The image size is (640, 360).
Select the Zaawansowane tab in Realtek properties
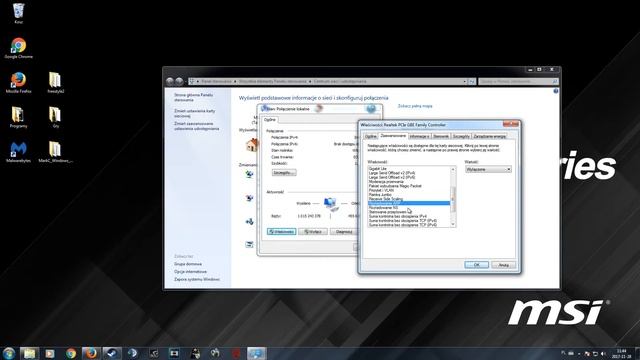point(393,136)
